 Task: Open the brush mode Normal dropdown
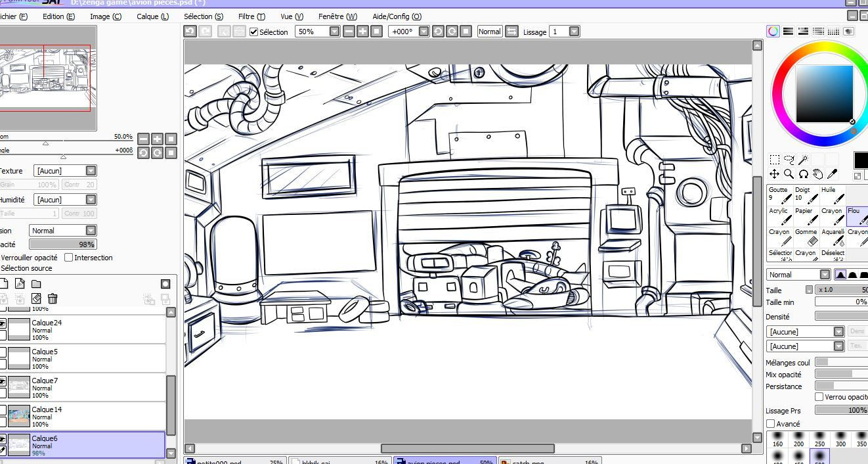[x=798, y=275]
